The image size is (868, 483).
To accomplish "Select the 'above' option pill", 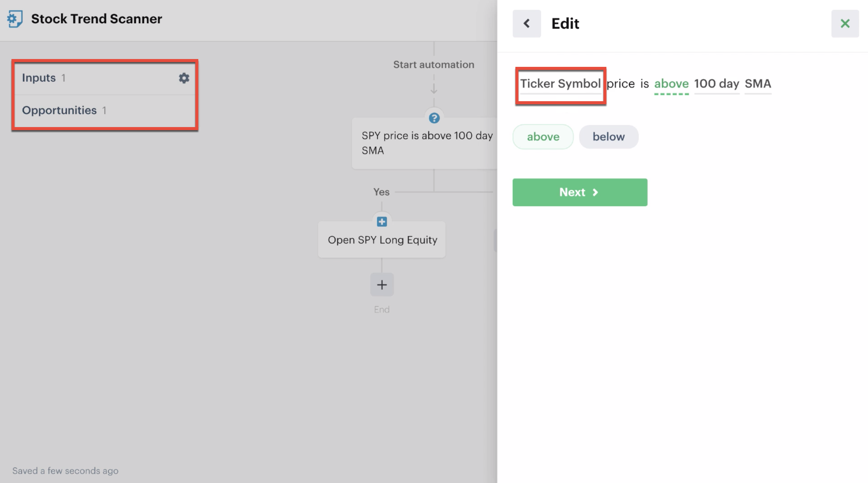I will click(x=543, y=137).
